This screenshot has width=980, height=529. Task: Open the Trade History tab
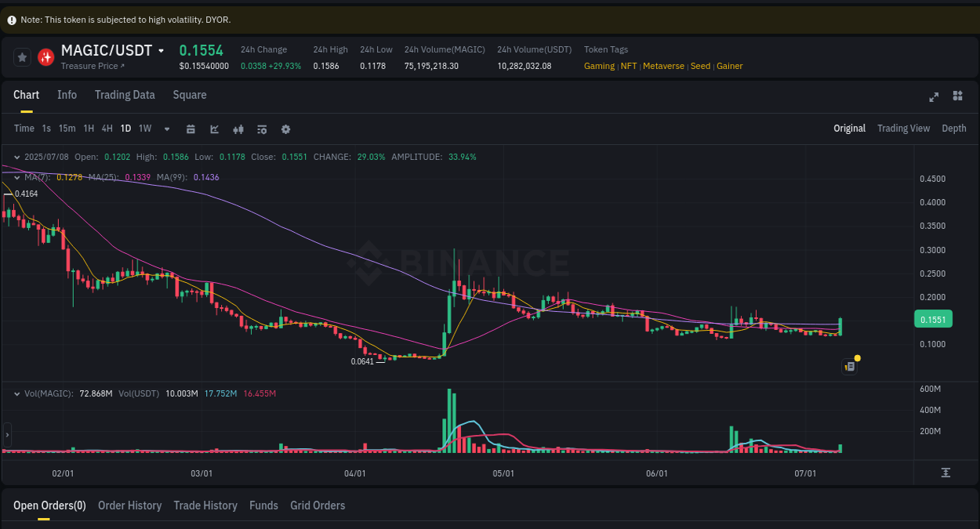point(205,505)
